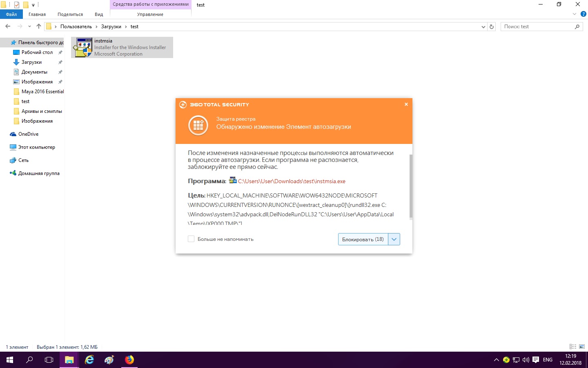The height and width of the screenshot is (368, 588).
Task: Switch to the Вид ribbon tab
Action: [x=99, y=14]
